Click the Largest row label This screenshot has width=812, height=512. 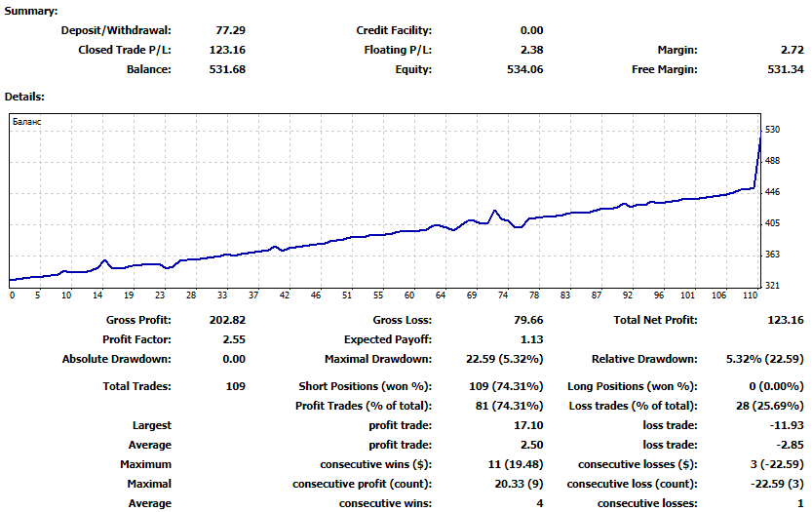tap(152, 425)
